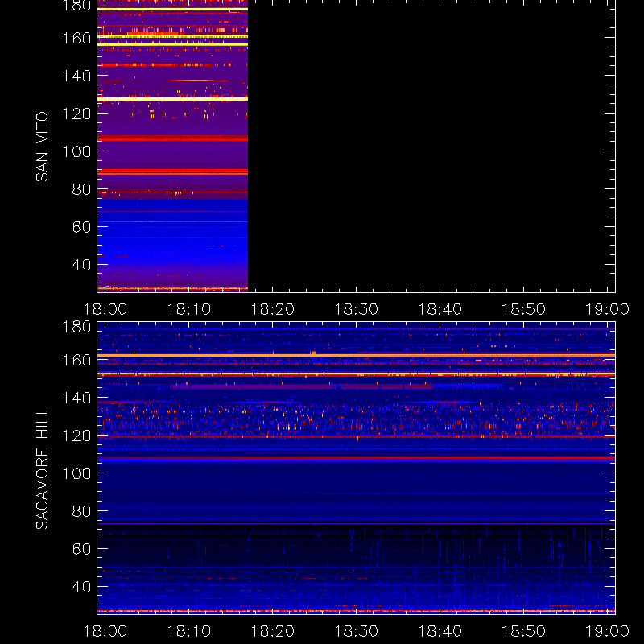Pick the 80 tick of Sagamore Hill plot
The width and height of the screenshot is (644, 644).
point(81,511)
